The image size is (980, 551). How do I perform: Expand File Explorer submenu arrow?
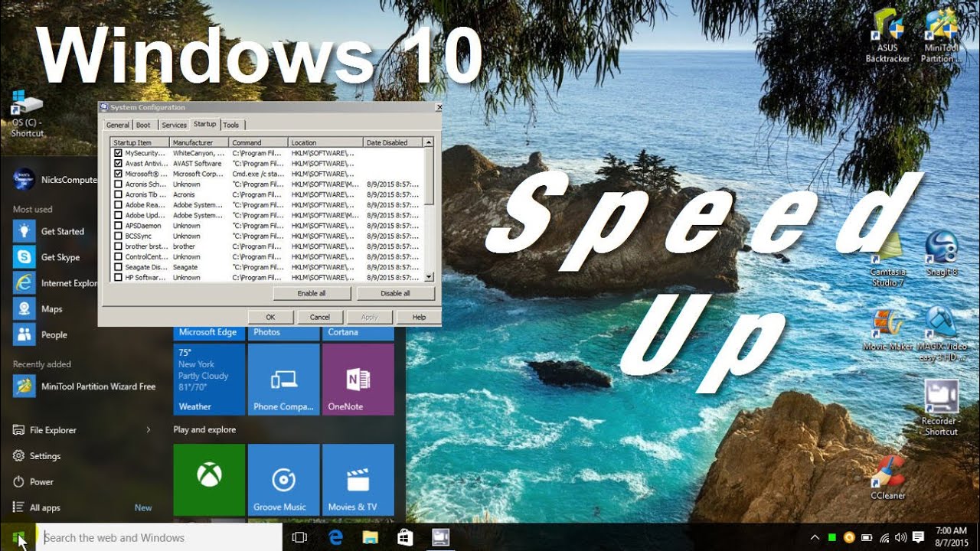point(149,430)
